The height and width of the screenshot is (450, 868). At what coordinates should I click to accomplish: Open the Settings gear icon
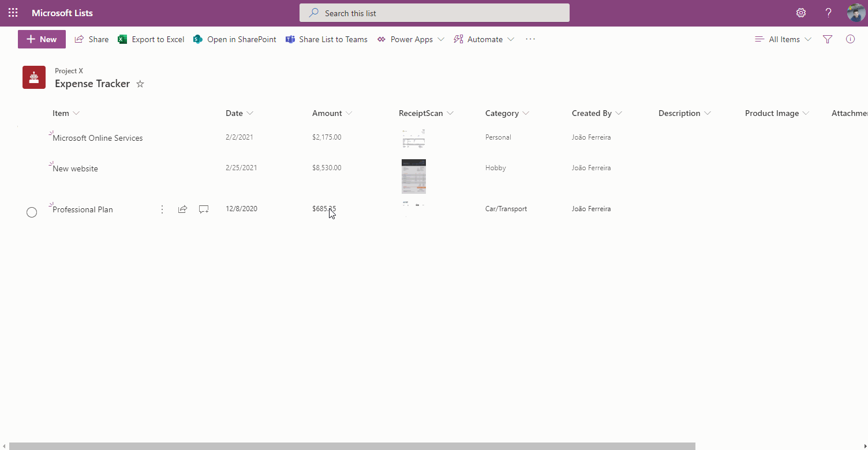(x=800, y=13)
